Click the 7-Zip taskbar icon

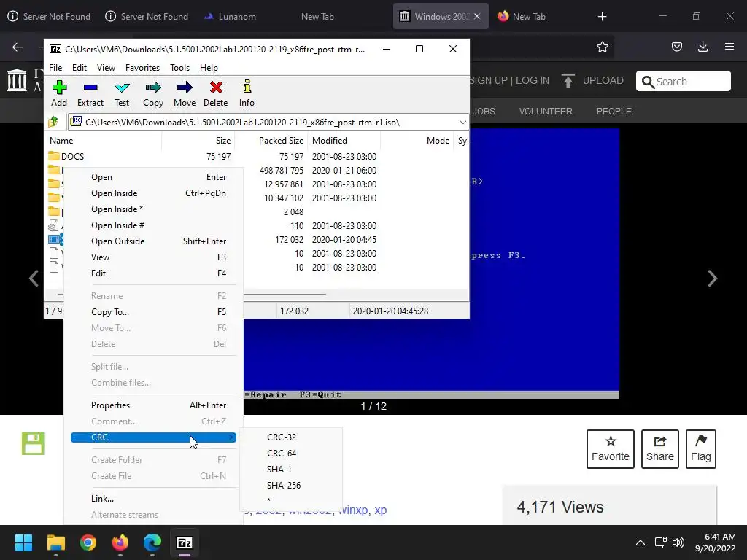[185, 542]
